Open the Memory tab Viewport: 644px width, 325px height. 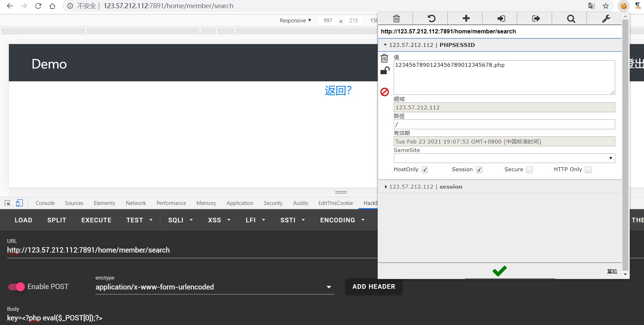coord(206,203)
